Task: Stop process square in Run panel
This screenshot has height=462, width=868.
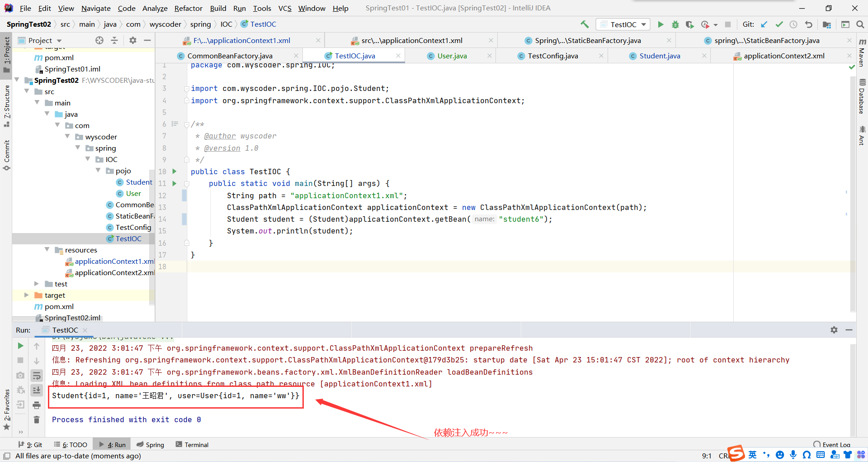Action: (20, 360)
